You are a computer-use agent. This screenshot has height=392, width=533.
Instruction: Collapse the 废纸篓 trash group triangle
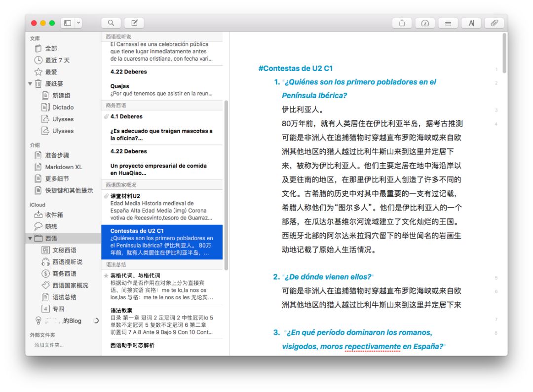[x=31, y=84]
